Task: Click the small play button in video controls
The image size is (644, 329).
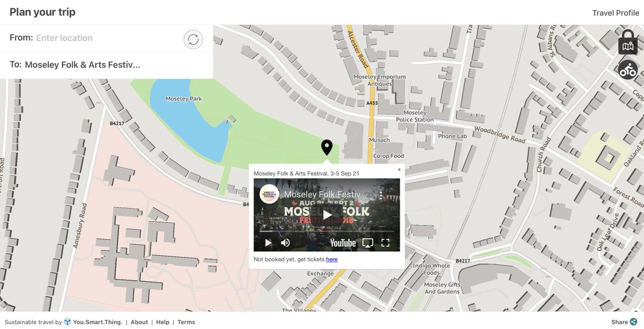Action: coord(268,243)
